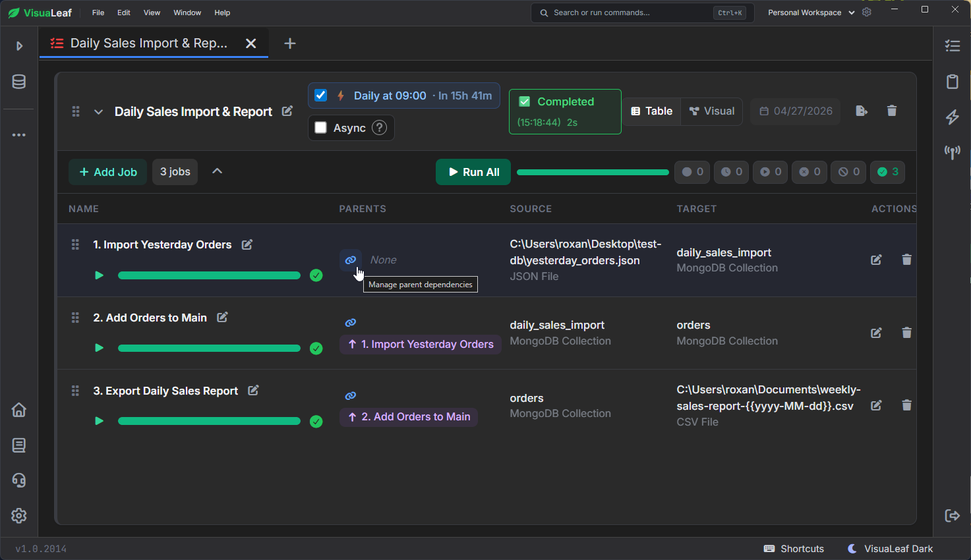Open the broadcast antenna icon in right sidebar
Image resolution: width=971 pixels, height=560 pixels.
point(952,152)
